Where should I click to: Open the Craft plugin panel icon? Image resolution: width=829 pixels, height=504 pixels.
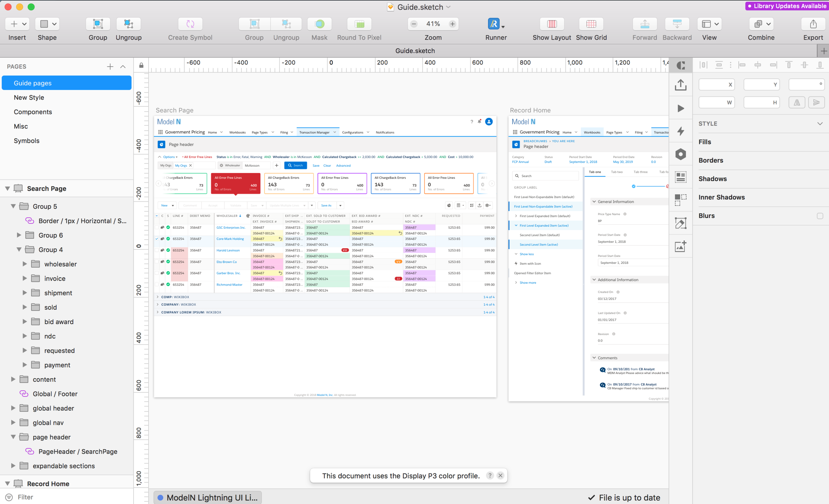point(681,65)
